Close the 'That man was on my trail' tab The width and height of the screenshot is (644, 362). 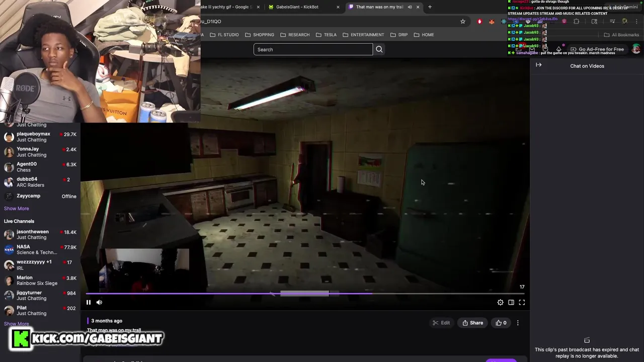click(x=418, y=7)
